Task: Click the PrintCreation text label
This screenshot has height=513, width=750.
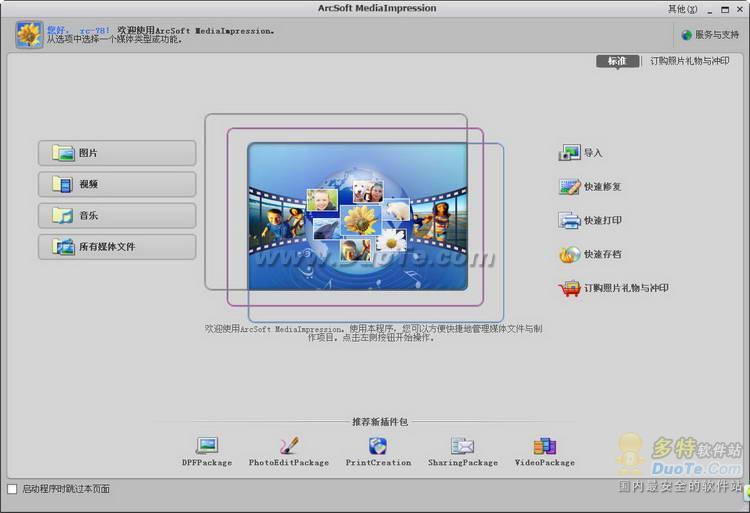Action: tap(378, 463)
